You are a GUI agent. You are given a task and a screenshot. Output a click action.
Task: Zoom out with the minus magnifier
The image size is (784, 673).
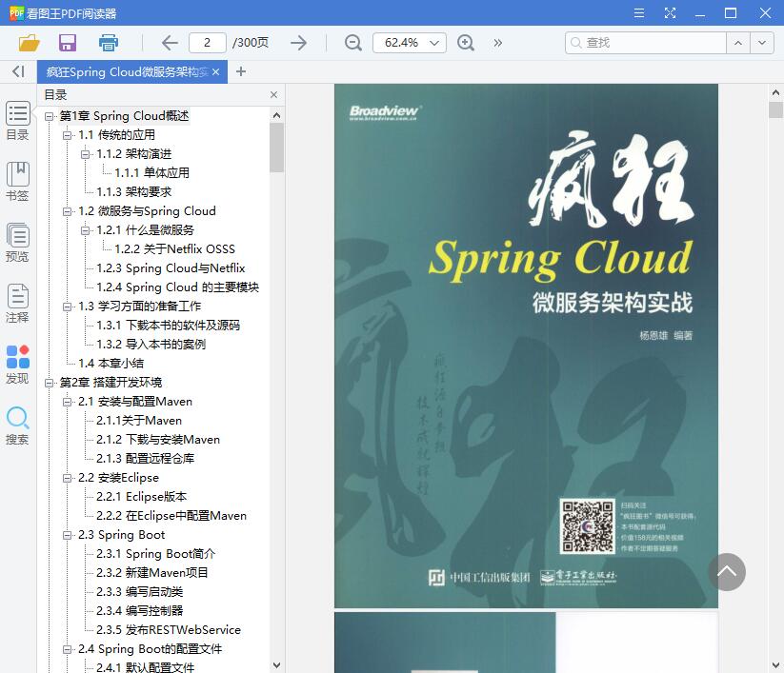353,43
